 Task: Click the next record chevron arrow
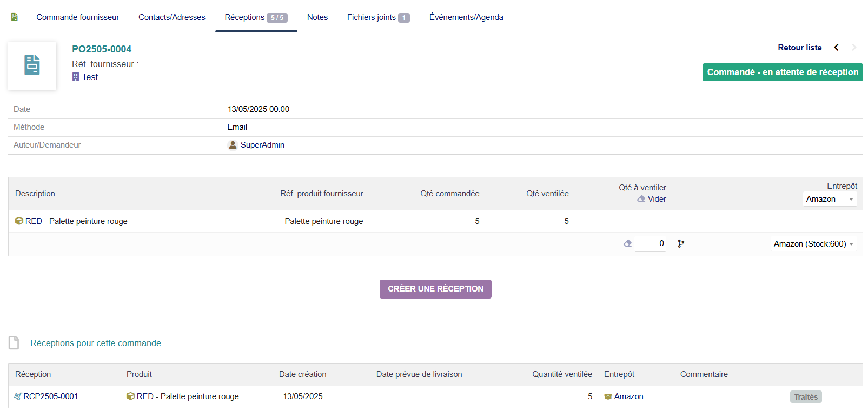pos(854,48)
